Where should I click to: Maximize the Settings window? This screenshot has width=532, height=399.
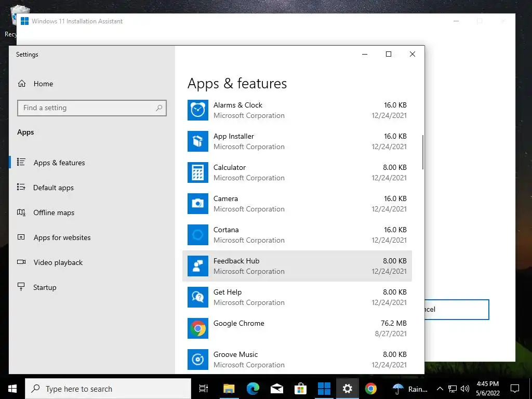[389, 54]
